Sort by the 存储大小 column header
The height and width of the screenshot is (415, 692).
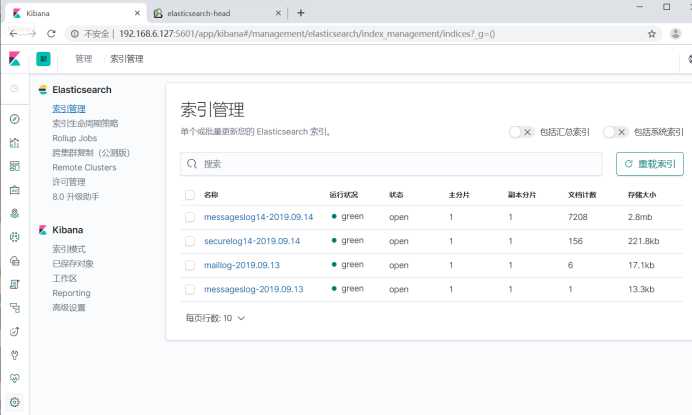coord(642,195)
